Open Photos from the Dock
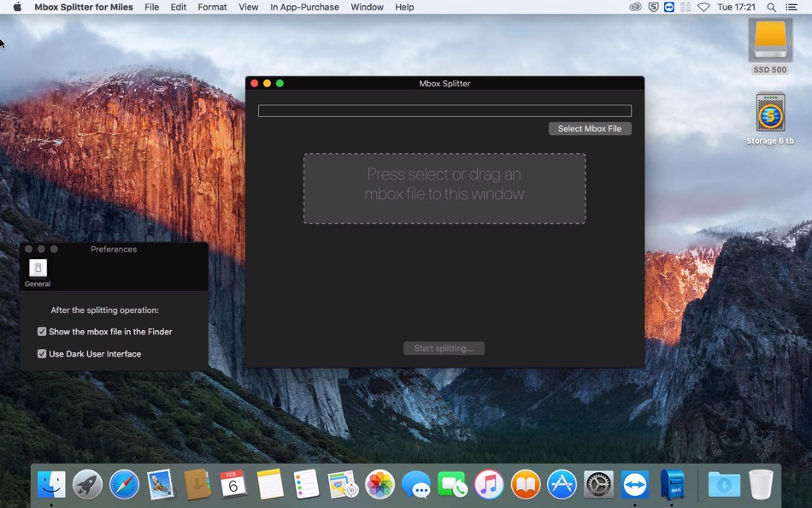The image size is (812, 508). click(380, 484)
